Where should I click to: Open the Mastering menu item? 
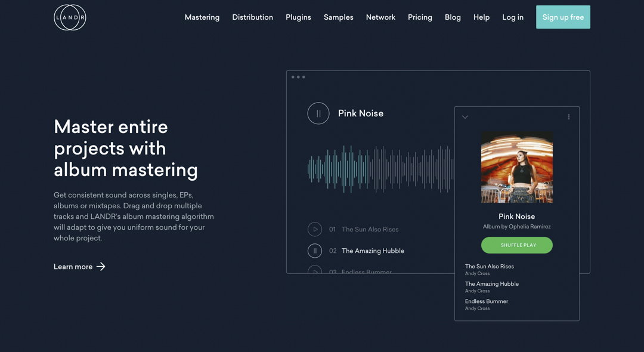(x=202, y=17)
